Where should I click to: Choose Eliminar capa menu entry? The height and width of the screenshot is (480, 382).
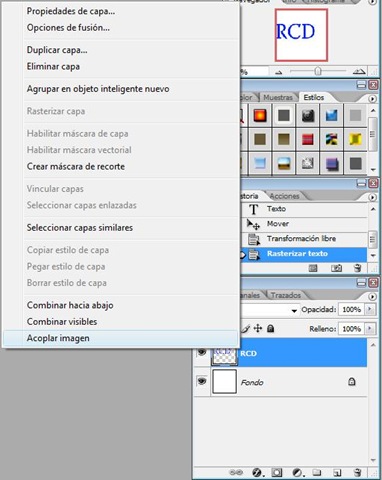point(120,66)
